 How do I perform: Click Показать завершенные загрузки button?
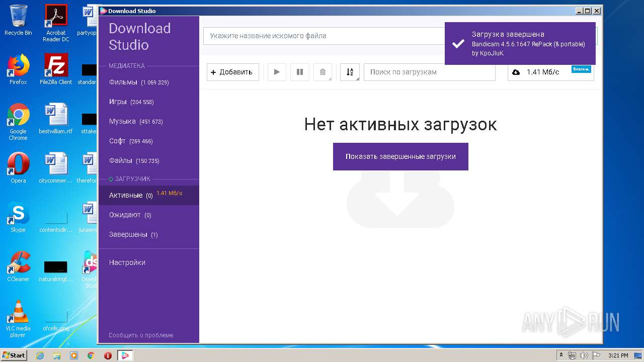pyautogui.click(x=400, y=156)
